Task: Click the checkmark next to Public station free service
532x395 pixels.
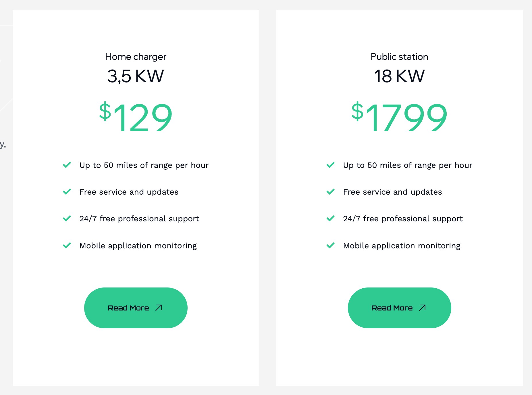Action: [331, 191]
